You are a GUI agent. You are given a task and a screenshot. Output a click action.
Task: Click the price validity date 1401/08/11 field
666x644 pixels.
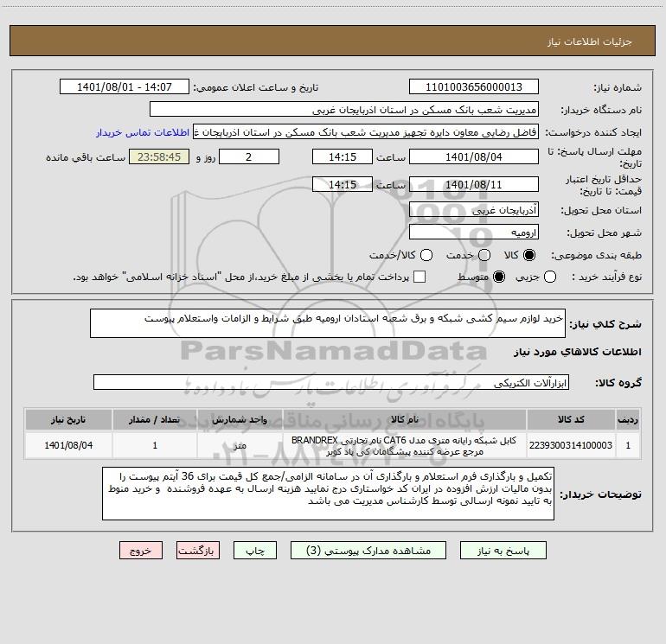(x=474, y=184)
